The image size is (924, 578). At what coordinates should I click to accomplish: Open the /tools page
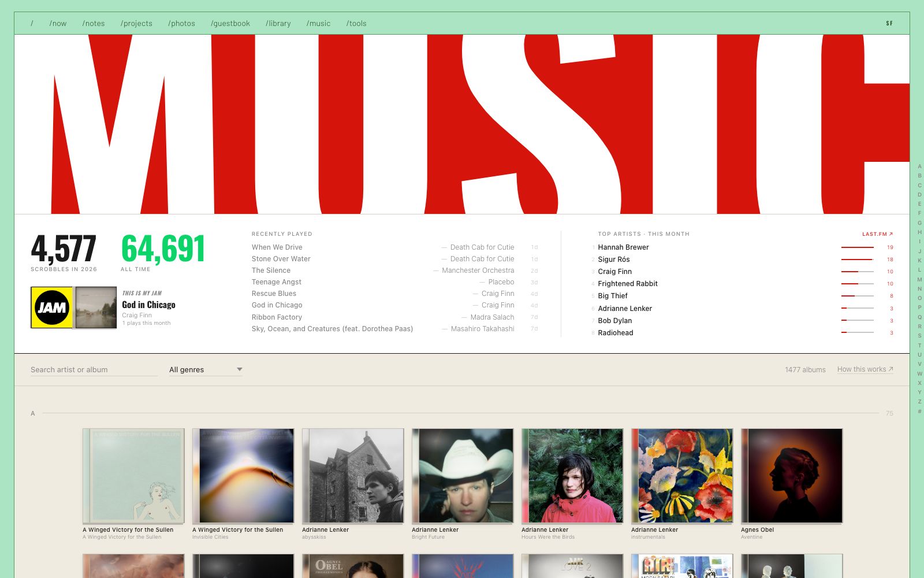[x=356, y=24]
